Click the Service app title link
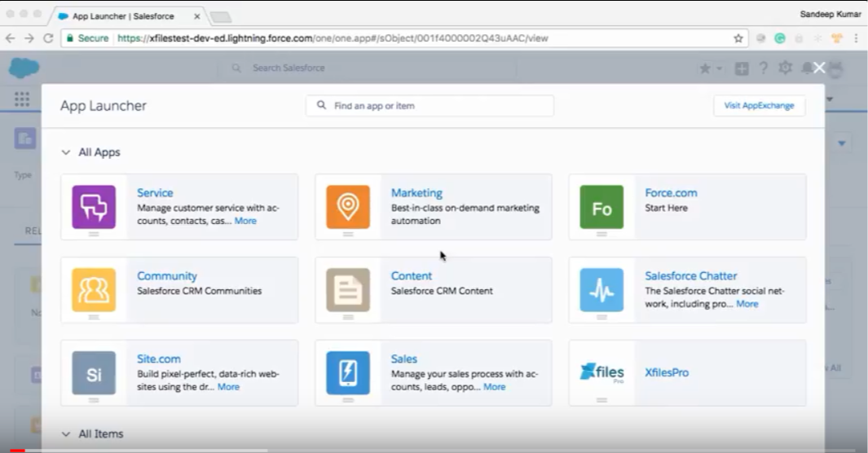Viewport: 868px width, 453px height. 155,193
